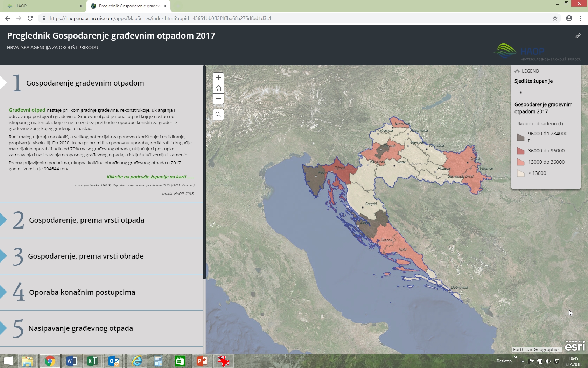Click the share link icon in header
This screenshot has width=588, height=368.
(578, 36)
